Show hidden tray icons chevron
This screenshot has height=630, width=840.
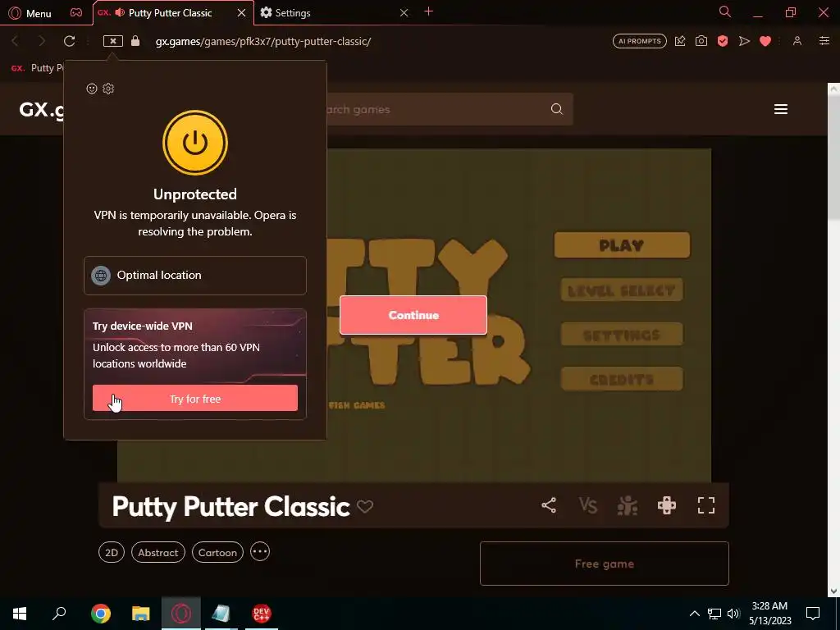(694, 614)
